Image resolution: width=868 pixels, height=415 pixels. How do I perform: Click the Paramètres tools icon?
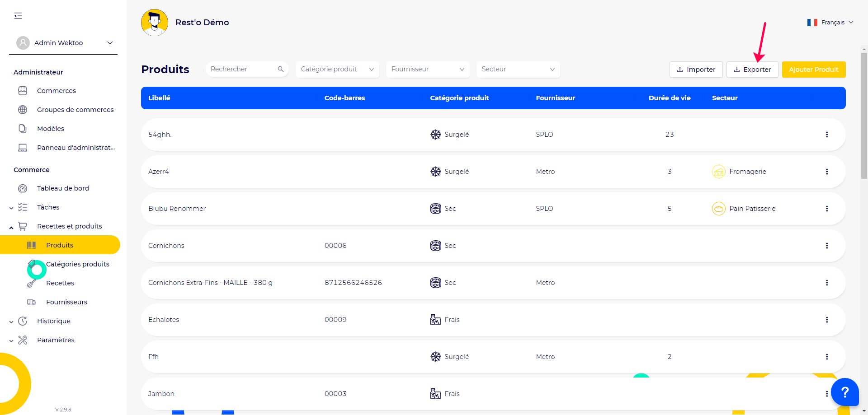coord(23,340)
